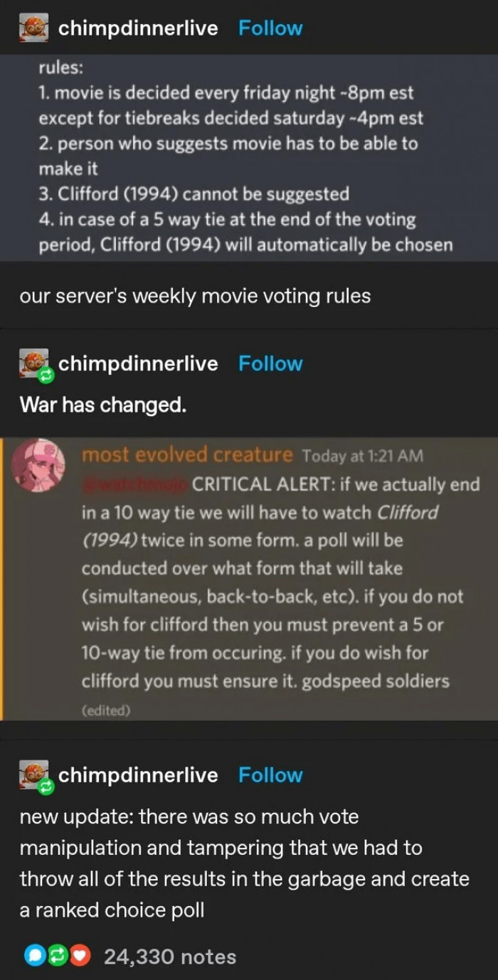Click the "most evolved creature" username
Viewport: 498px width, 980px height.
(187, 454)
